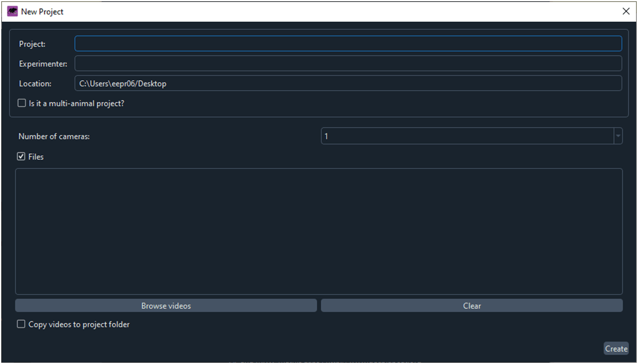Click the DeepLabCut icon in title bar
This screenshot has height=364, width=638.
tap(12, 11)
